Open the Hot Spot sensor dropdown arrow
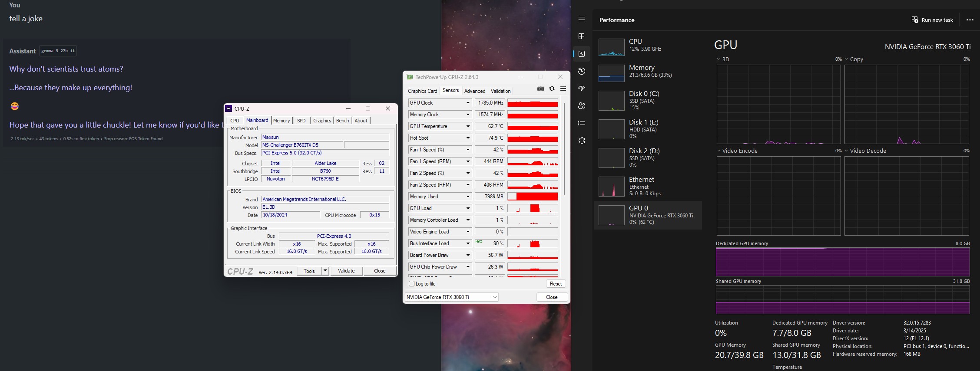This screenshot has height=371, width=980. point(468,138)
